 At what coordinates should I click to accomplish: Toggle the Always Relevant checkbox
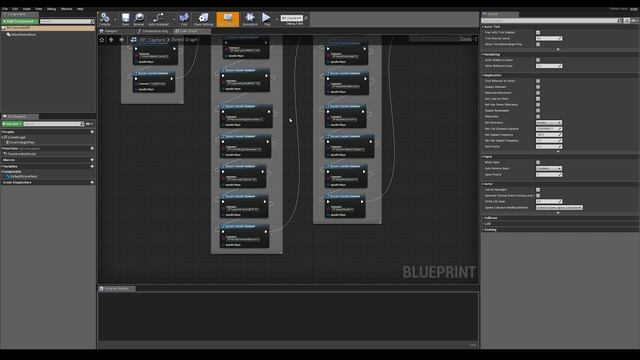tap(538, 87)
